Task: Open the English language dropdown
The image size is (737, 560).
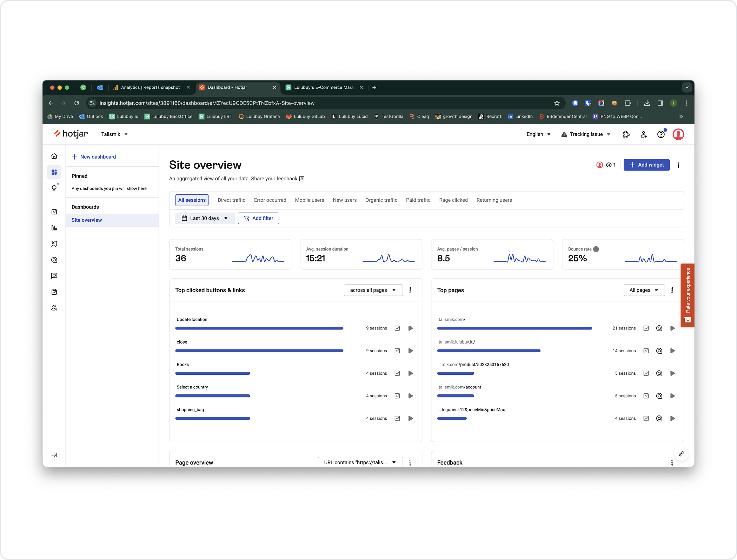Action: tap(538, 134)
